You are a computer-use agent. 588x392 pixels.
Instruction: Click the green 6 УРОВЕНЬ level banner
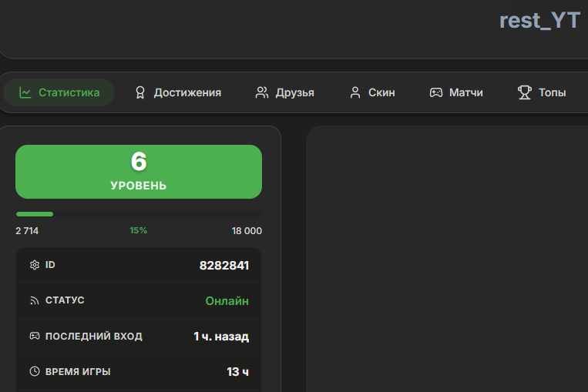139,172
